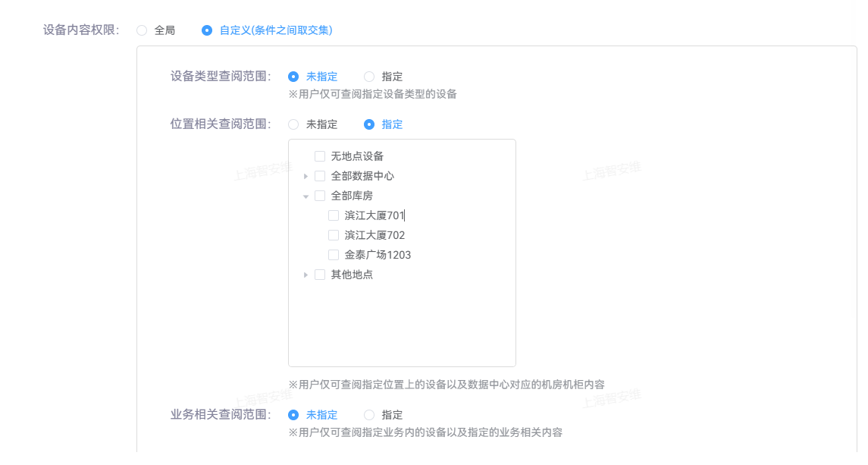Choose 指定 for 设备类型查阅范围
The image size is (868, 465).
(x=369, y=77)
